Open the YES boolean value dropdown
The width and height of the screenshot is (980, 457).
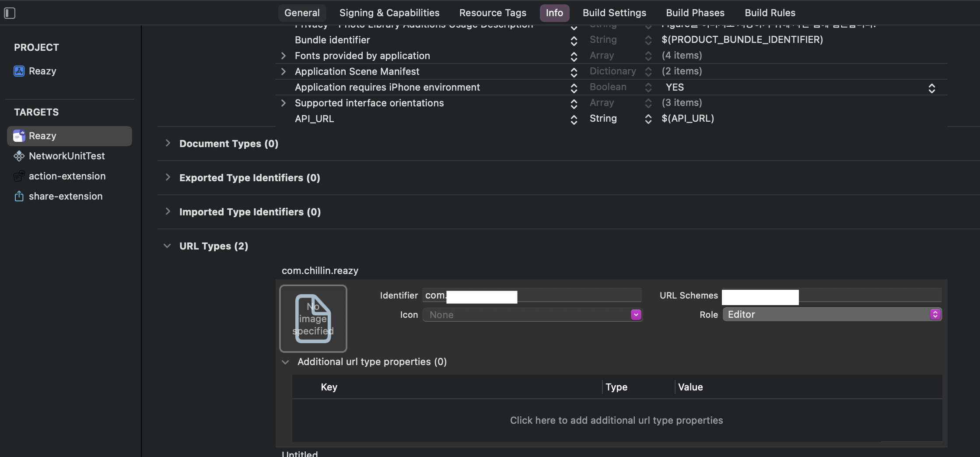[932, 88]
